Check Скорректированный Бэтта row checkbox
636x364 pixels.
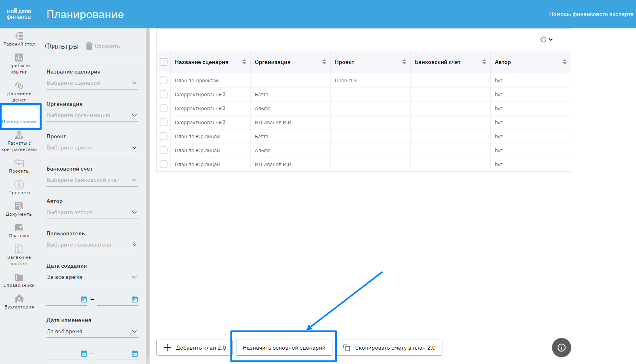[x=164, y=94]
